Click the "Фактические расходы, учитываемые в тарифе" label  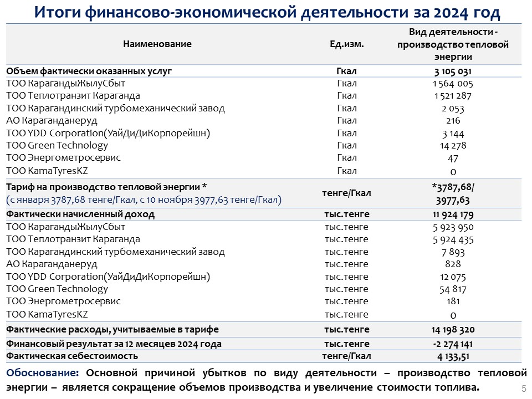click(x=112, y=329)
